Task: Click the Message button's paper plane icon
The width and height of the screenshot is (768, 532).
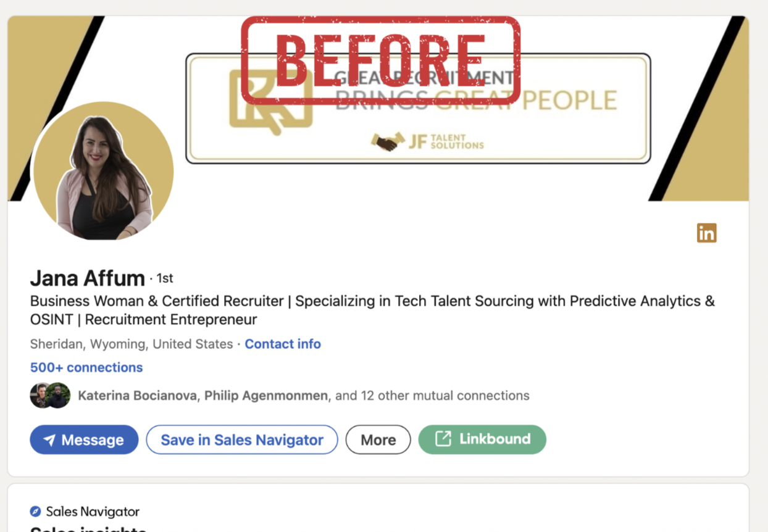Action: click(49, 440)
